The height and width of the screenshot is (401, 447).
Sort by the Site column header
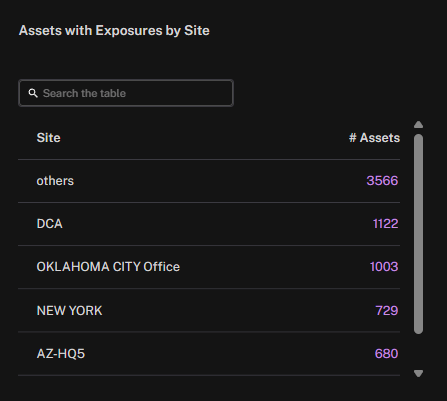click(49, 138)
